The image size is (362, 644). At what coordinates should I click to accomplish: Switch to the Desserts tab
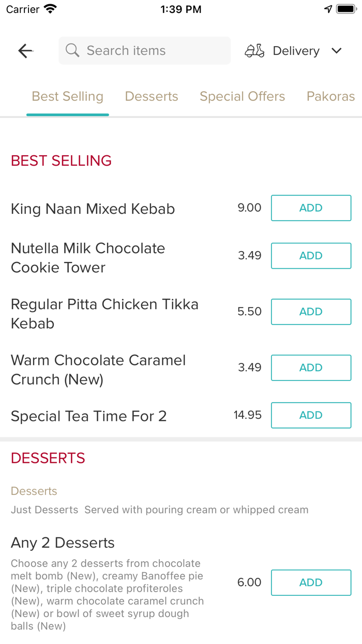coord(152,97)
